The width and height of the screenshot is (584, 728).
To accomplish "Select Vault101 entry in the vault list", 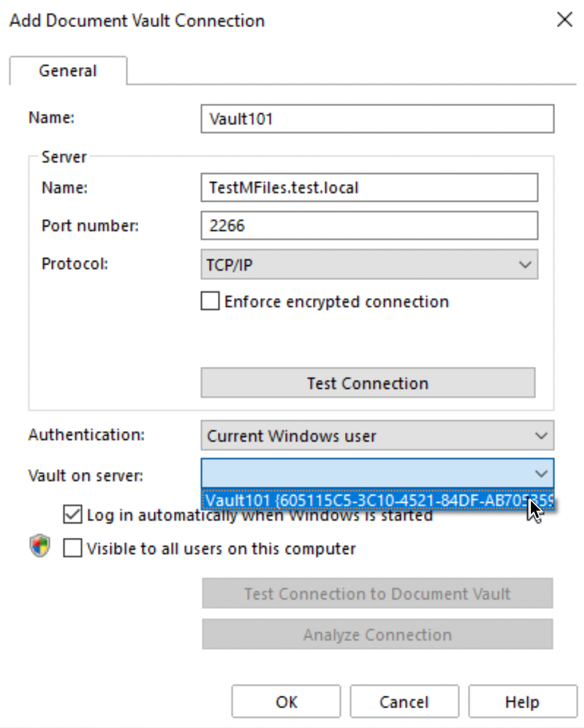I will 377,500.
